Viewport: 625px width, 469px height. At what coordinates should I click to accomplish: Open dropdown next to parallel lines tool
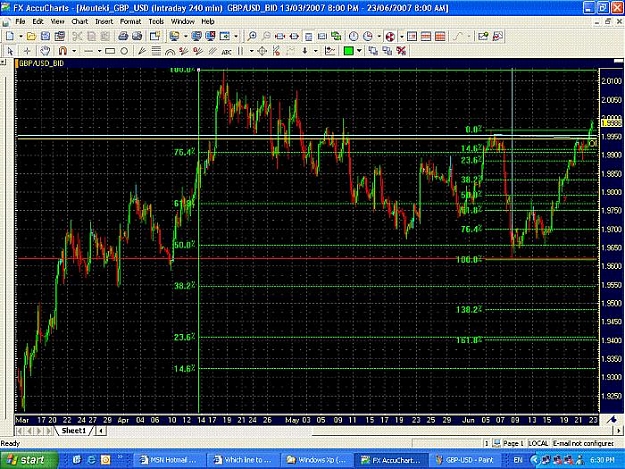pos(252,51)
